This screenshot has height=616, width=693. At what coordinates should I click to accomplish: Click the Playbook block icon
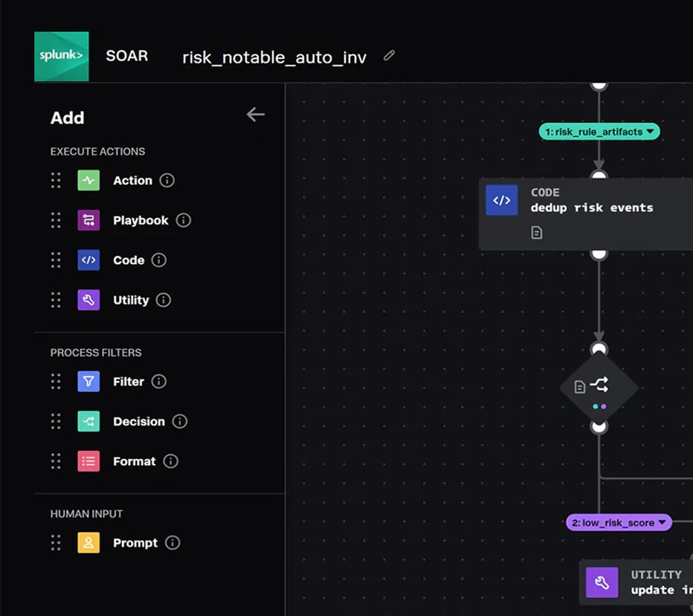[x=89, y=220]
